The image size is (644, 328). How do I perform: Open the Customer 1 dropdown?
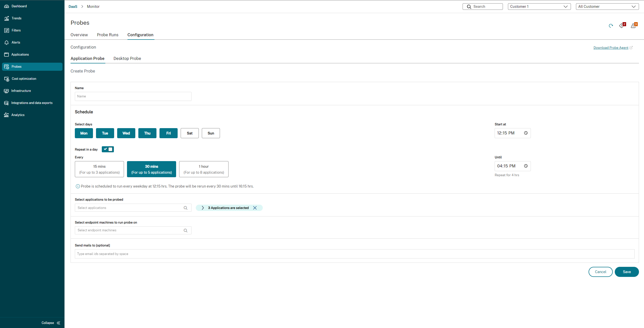click(539, 7)
